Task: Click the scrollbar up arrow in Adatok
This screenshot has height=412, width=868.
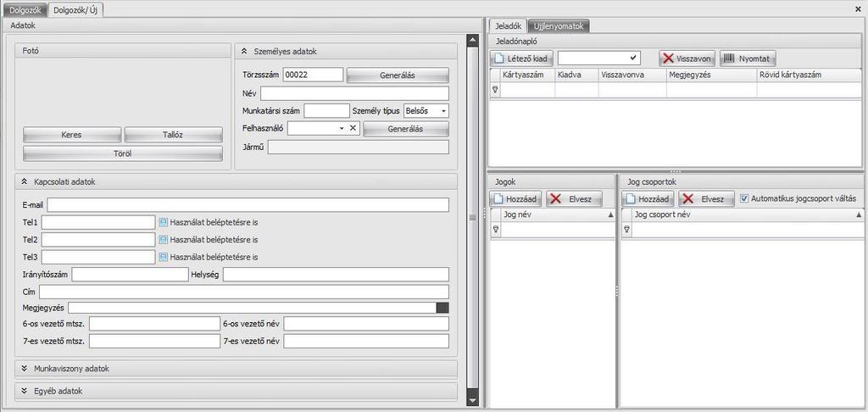Action: (x=472, y=40)
